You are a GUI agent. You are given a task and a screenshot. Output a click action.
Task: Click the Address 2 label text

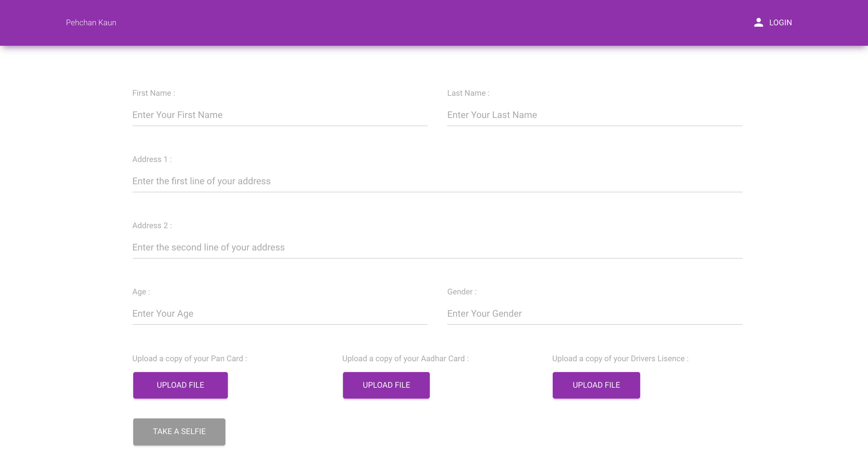click(x=152, y=225)
